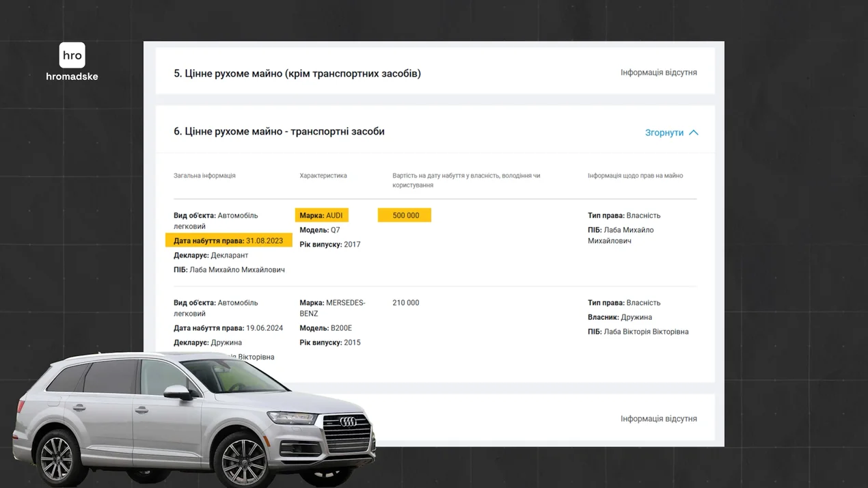This screenshot has height=488, width=868.
Task: Open section 5 Цінне рухоме майно heading
Action: pyautogui.click(x=297, y=73)
